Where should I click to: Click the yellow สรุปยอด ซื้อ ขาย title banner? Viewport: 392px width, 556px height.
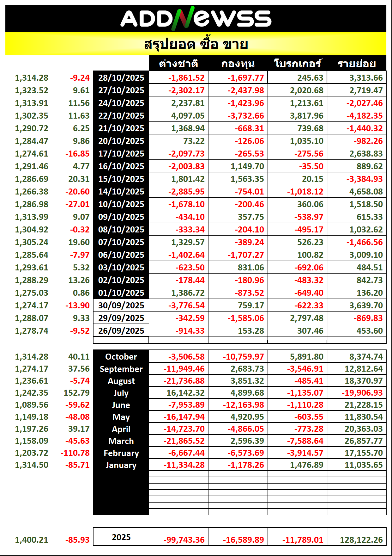coord(196,44)
